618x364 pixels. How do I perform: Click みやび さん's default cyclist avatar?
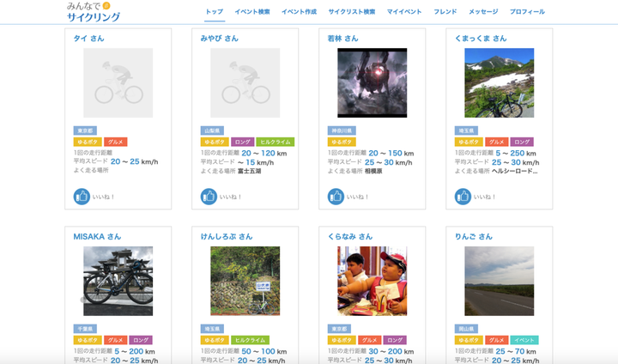click(x=245, y=82)
